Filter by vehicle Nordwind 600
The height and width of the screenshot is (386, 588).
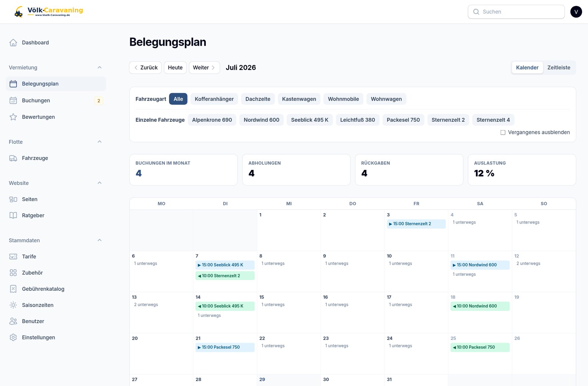point(262,120)
